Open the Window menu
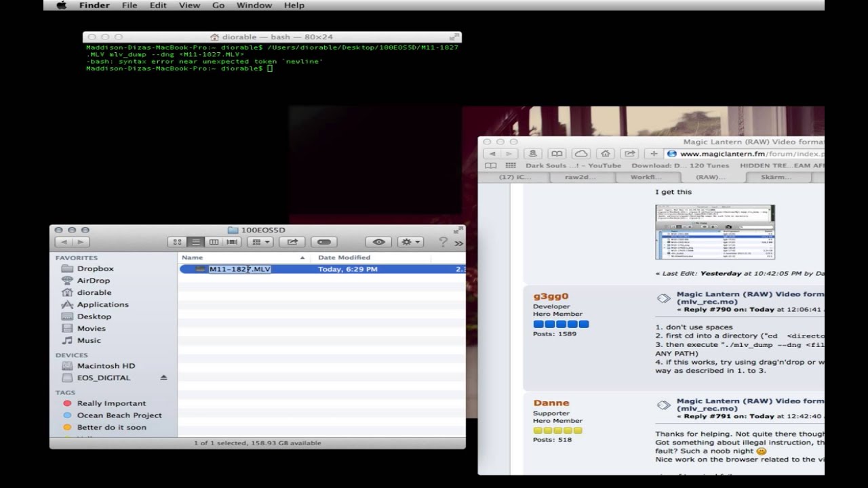The height and width of the screenshot is (488, 868). [254, 5]
